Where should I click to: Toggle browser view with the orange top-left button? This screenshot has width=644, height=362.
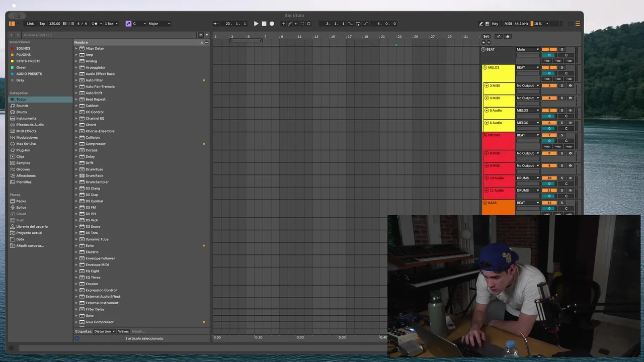[12, 24]
